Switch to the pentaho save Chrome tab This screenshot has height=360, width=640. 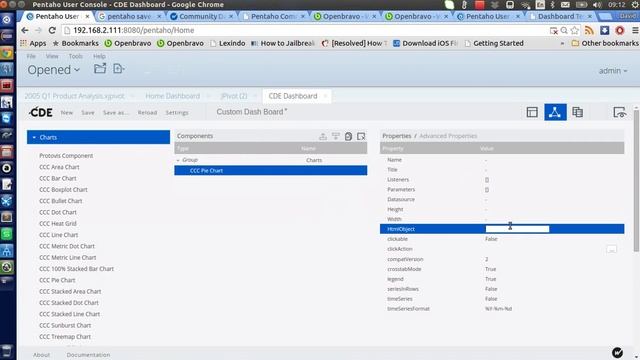click(129, 16)
